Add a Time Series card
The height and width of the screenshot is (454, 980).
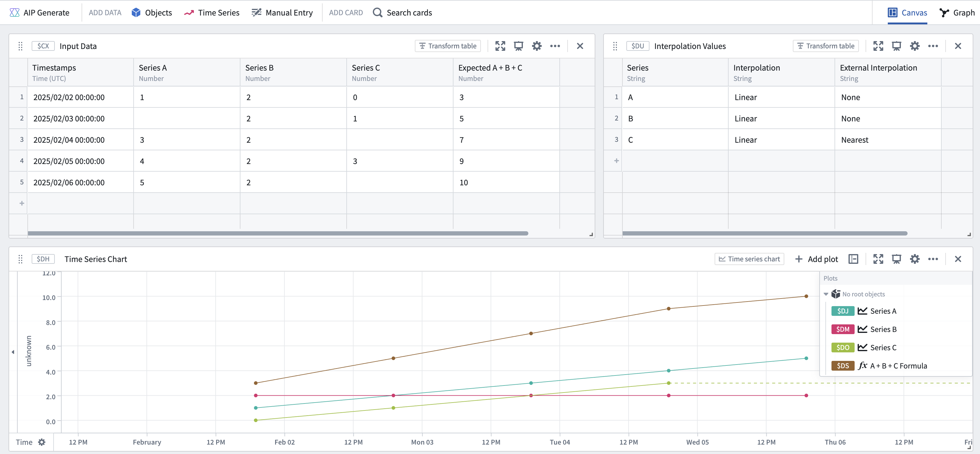point(212,12)
